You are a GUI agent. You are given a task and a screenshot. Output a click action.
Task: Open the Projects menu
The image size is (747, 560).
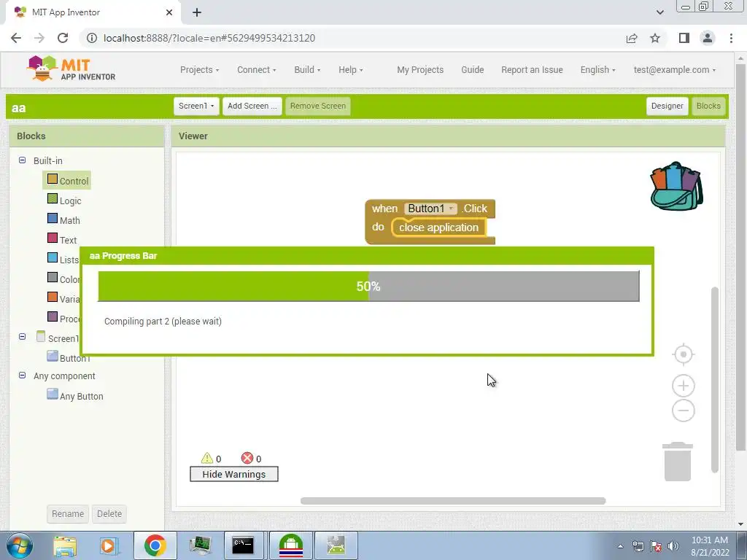point(199,69)
